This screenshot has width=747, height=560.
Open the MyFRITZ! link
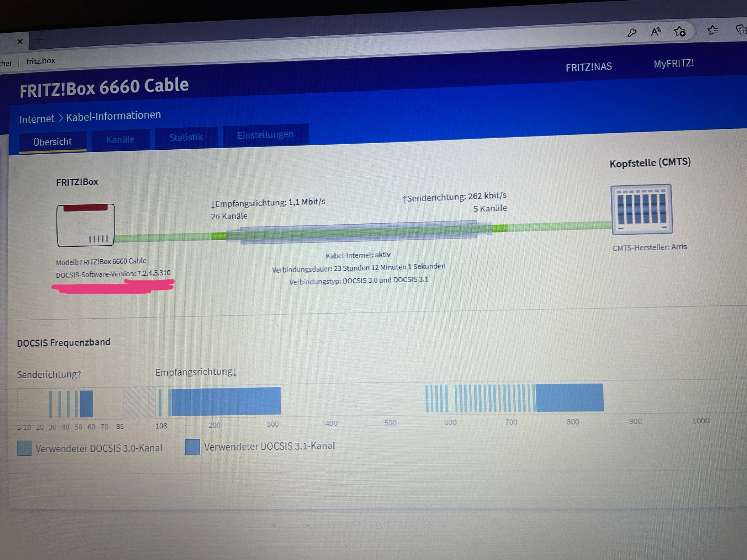click(673, 64)
